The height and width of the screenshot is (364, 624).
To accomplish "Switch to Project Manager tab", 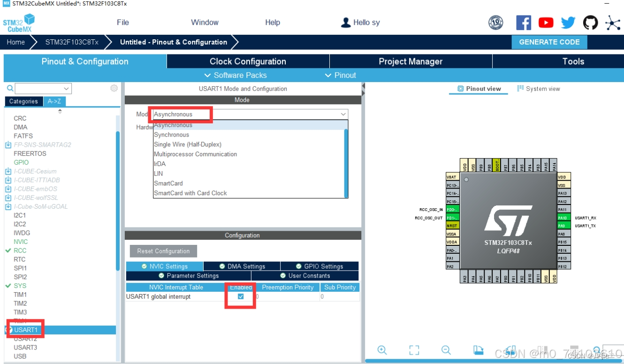I will click(x=411, y=61).
